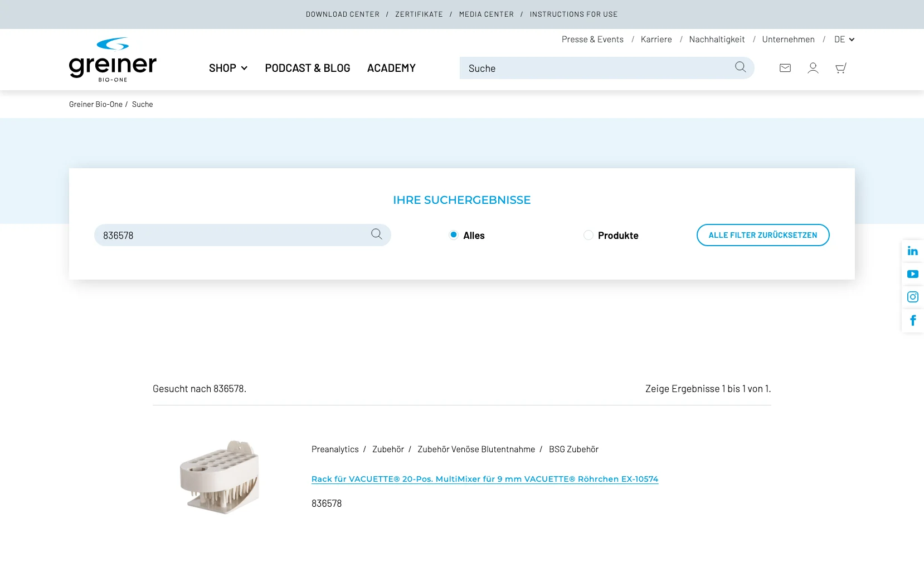Screen dimensions: 924x577
Task: Open DOWNLOAD CENTER in top bar
Action: (343, 14)
